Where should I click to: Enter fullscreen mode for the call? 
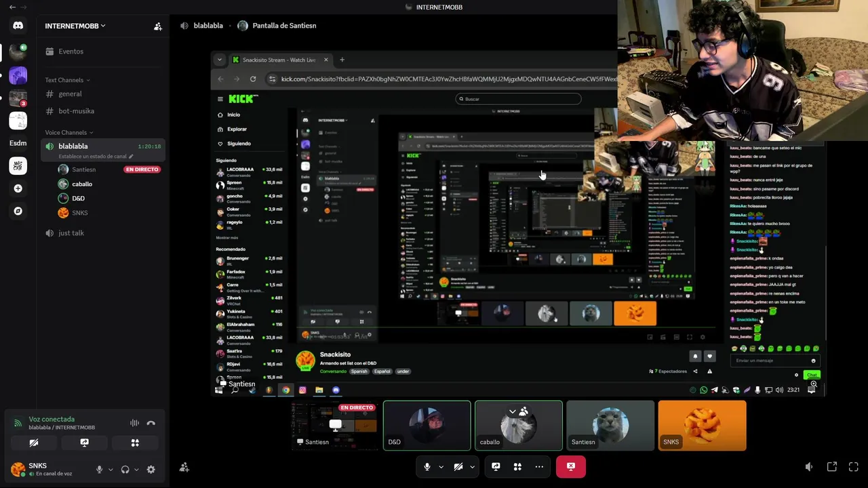tap(854, 466)
